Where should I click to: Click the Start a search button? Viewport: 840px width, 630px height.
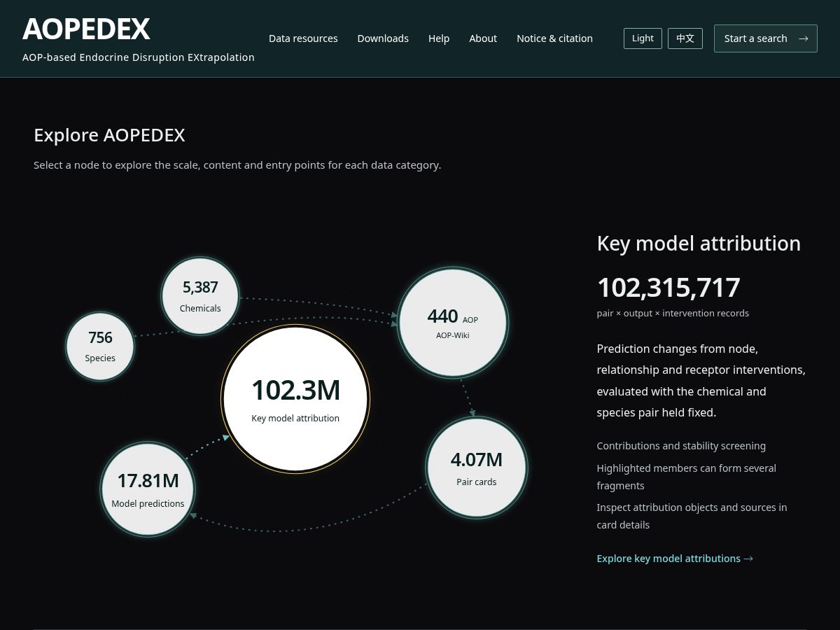pos(766,38)
